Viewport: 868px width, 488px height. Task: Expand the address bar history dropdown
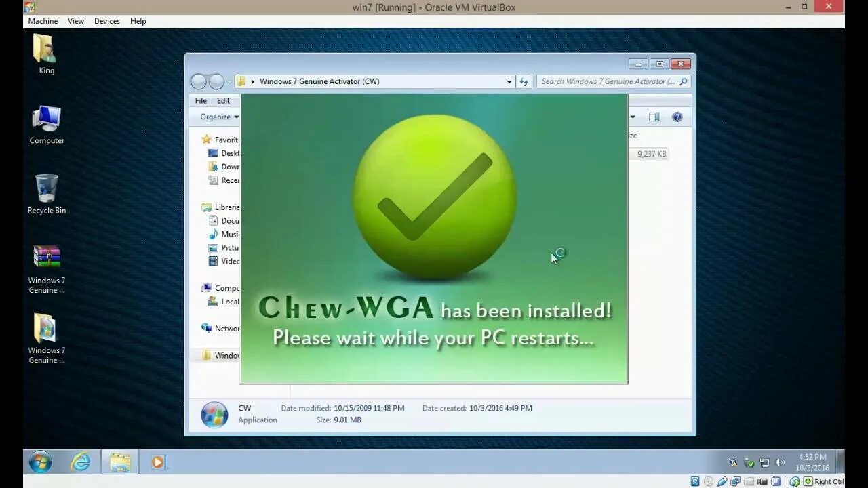pyautogui.click(x=509, y=81)
